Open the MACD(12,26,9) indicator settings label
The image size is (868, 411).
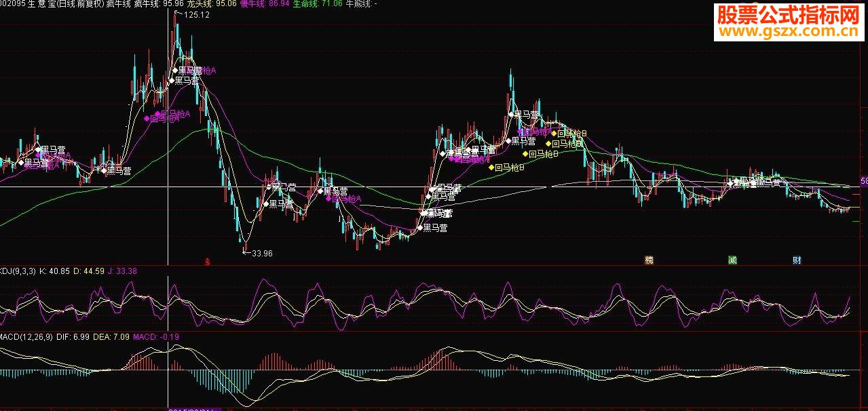pos(26,336)
